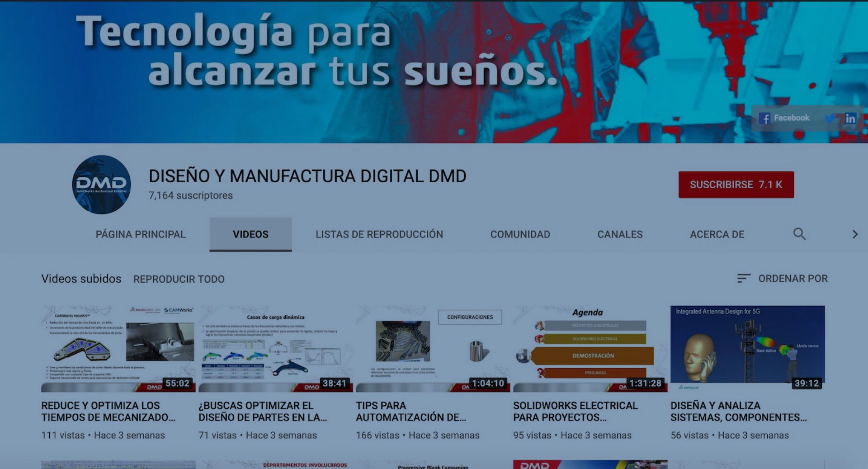Open the video titled TIPS PARA AUTOMATIZACIÓN

point(410,411)
